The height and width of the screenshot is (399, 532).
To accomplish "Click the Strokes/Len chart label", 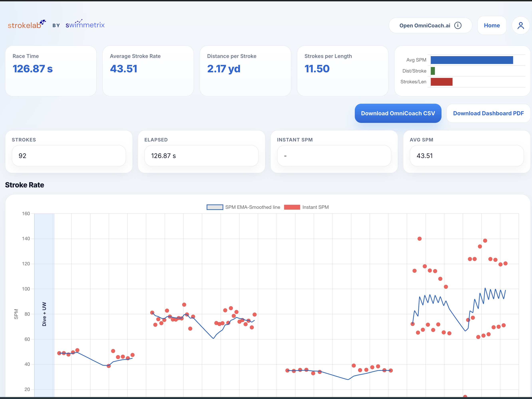I will 413,82.
